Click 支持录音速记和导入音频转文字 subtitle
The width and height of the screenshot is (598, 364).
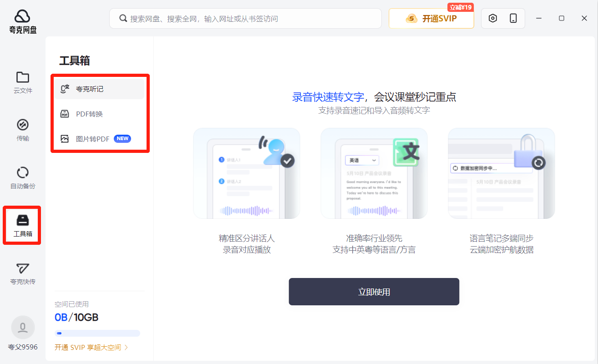coord(374,111)
